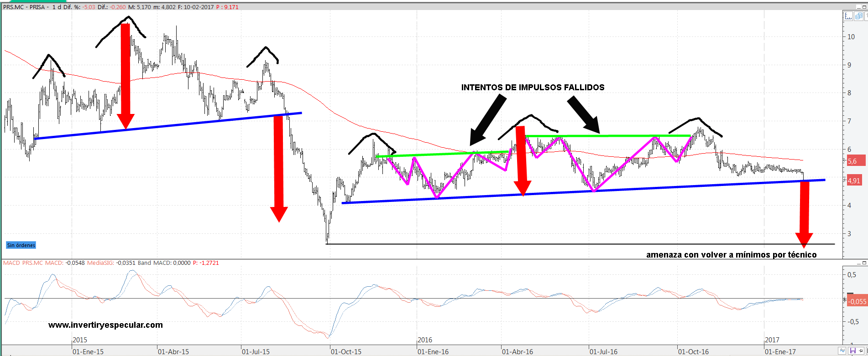868x356 pixels.
Task: Click the www.invertiryespecular.com text
Action: tap(105, 325)
